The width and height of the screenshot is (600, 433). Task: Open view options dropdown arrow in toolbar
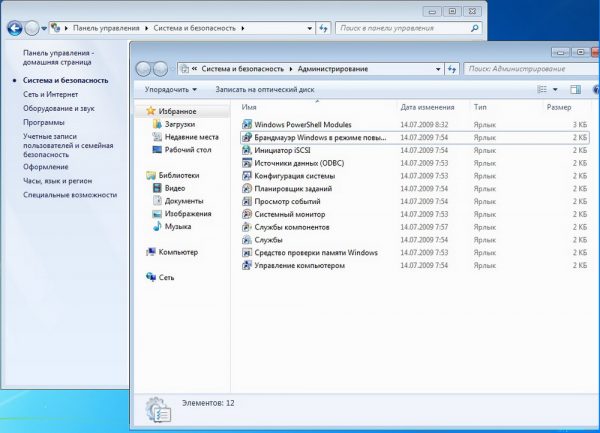click(556, 89)
